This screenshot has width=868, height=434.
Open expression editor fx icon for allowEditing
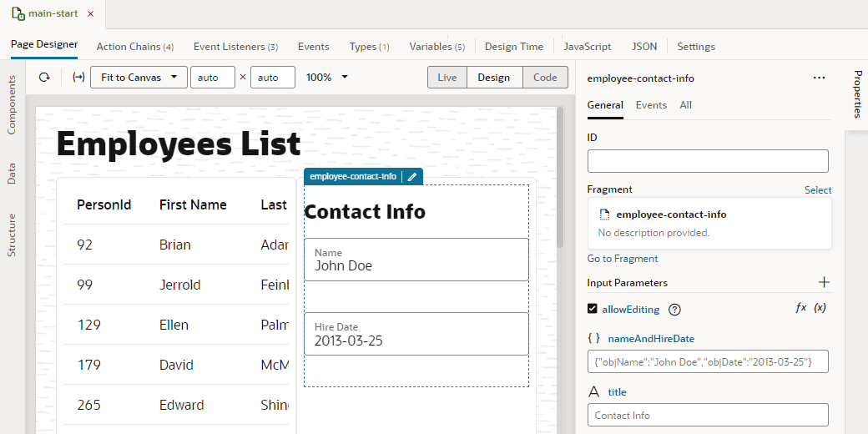(x=800, y=308)
